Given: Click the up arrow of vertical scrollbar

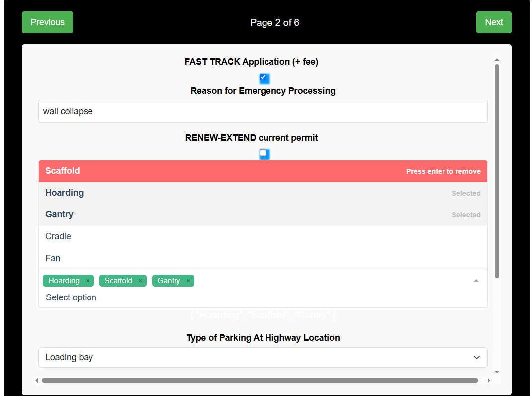Looking at the screenshot, I should click(x=497, y=59).
